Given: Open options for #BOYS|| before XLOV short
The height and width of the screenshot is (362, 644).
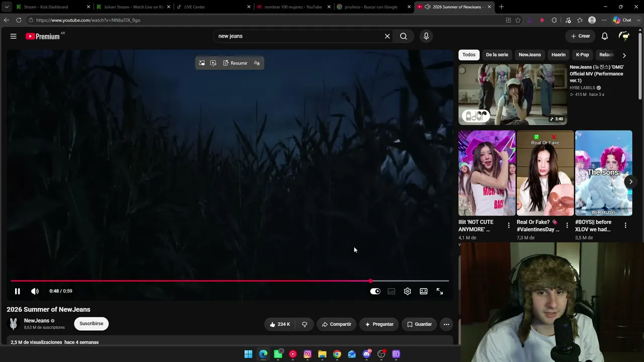Looking at the screenshot, I should point(625,225).
